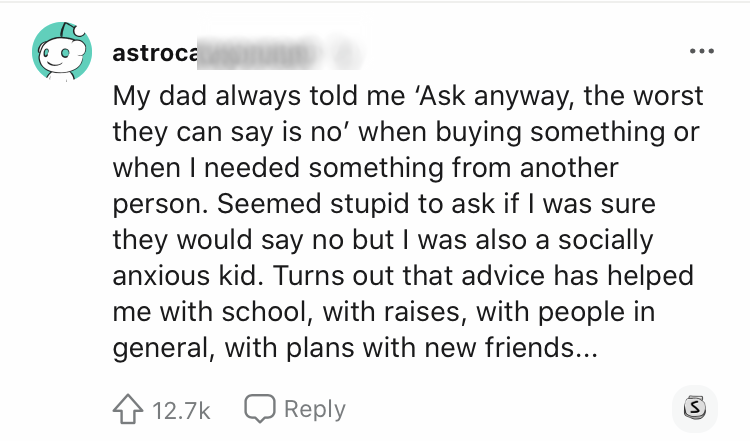The width and height of the screenshot is (750, 441).
Task: Upvote the comment with the arrow
Action: pos(126,409)
